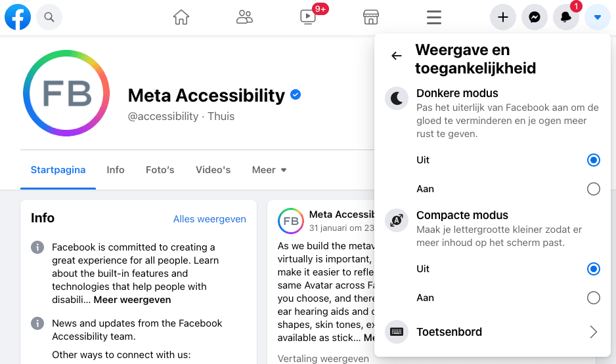Click the Alles weergeven link
616x364 pixels.
[209, 219]
